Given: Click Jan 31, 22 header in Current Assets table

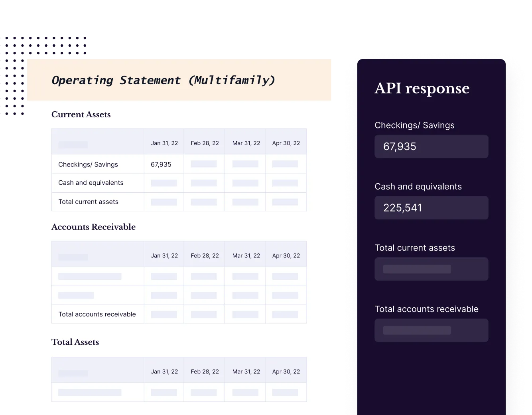Looking at the screenshot, I should pos(164,143).
